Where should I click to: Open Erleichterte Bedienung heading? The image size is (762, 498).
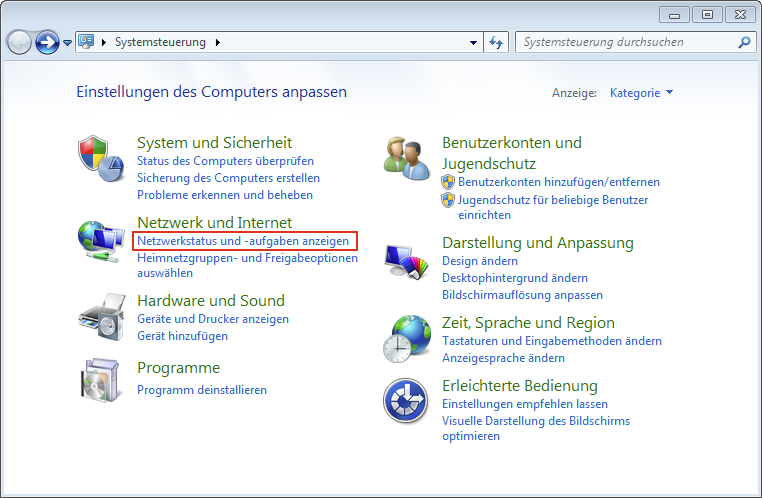click(520, 386)
